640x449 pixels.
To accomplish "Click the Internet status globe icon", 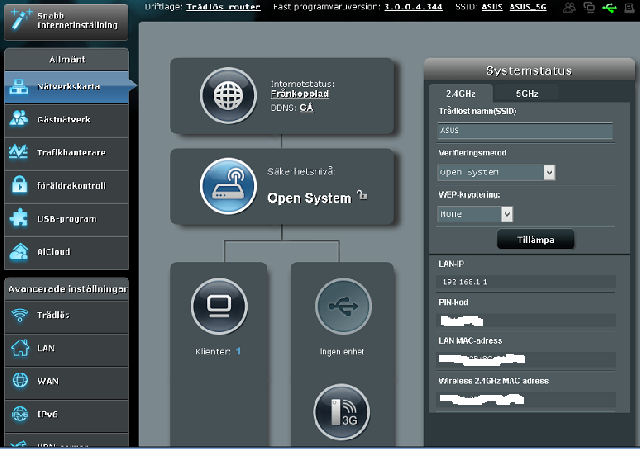I will [x=229, y=96].
